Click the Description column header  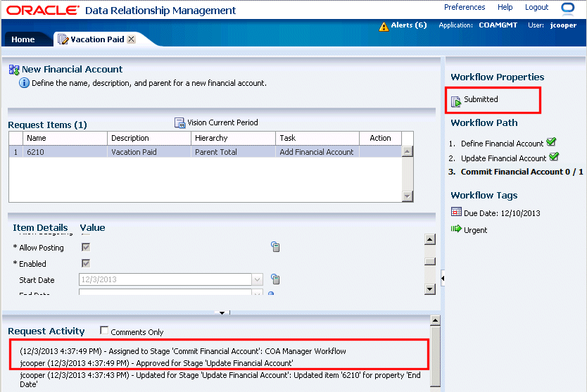coord(149,138)
